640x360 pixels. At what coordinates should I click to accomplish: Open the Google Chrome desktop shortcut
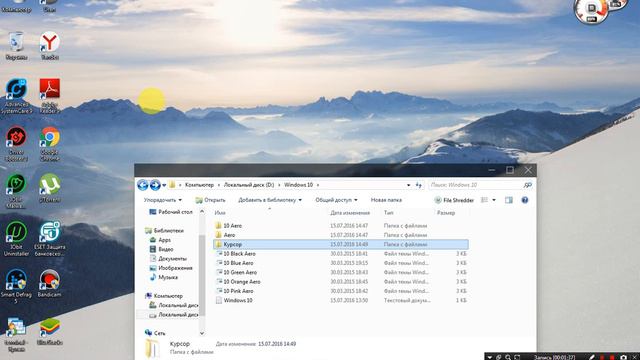(50, 144)
